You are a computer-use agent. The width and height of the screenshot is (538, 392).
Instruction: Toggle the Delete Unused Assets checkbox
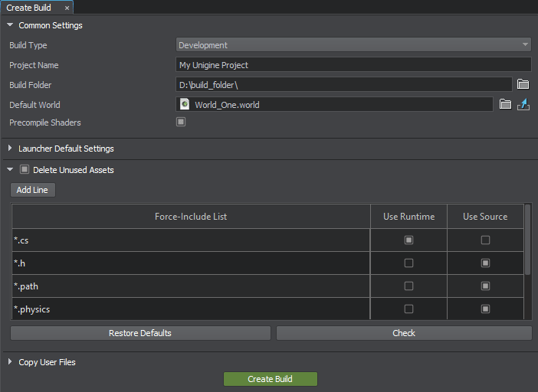(25, 170)
